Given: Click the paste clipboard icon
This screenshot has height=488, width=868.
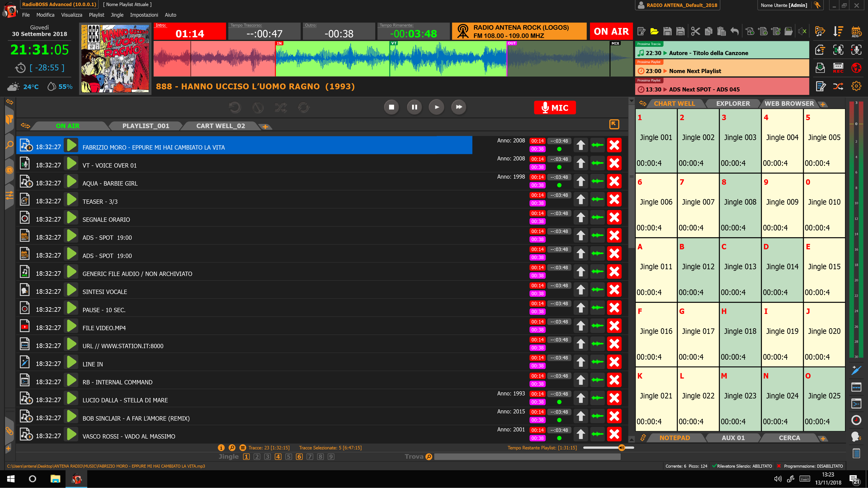Looking at the screenshot, I should coord(722,31).
